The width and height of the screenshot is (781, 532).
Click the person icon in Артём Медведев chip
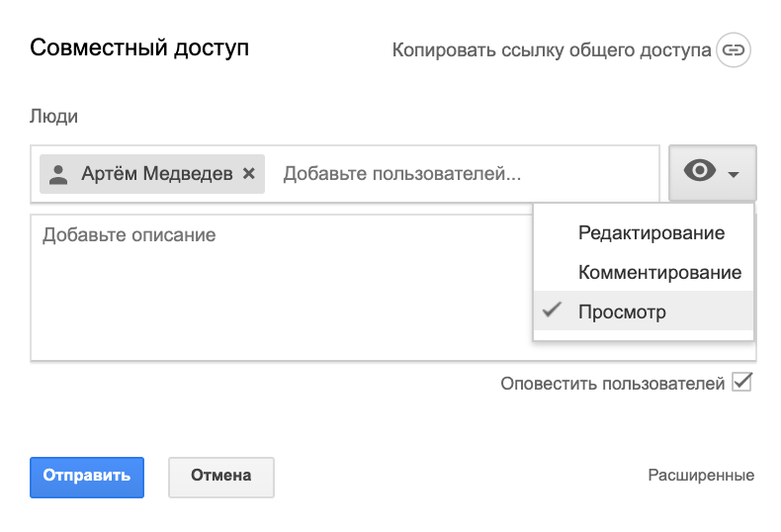pos(58,174)
